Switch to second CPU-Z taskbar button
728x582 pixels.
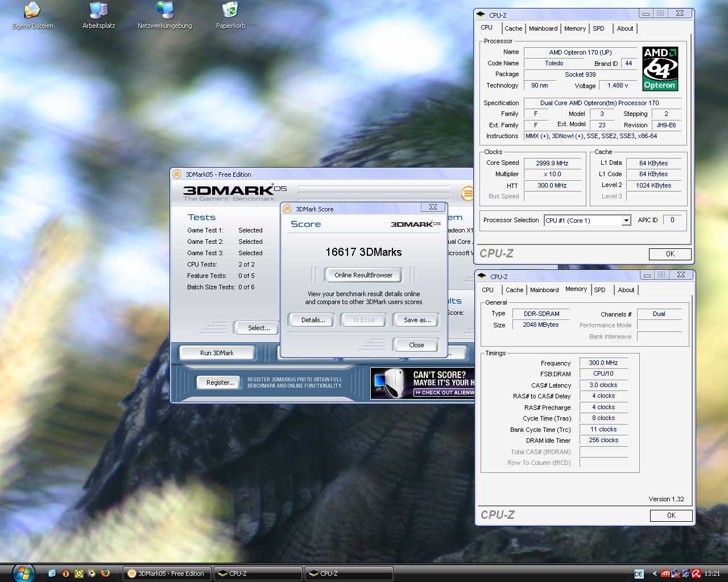pyautogui.click(x=349, y=573)
